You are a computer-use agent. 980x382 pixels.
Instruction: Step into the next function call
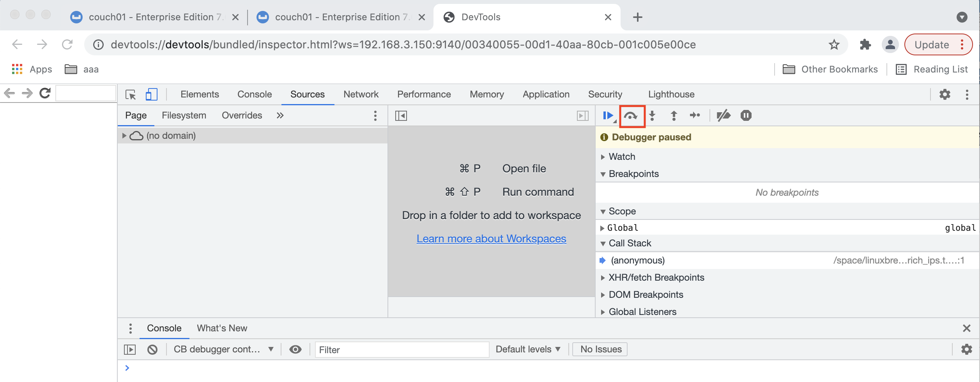click(653, 115)
